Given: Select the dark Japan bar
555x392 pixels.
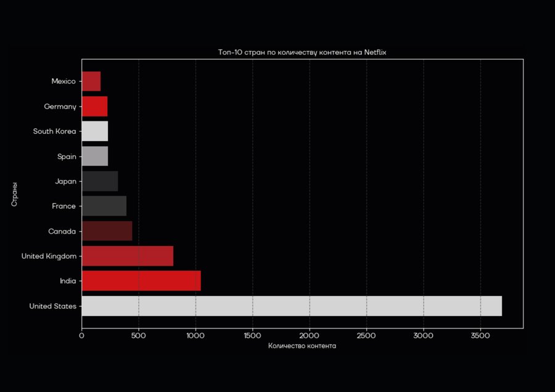Looking at the screenshot, I should [x=100, y=181].
